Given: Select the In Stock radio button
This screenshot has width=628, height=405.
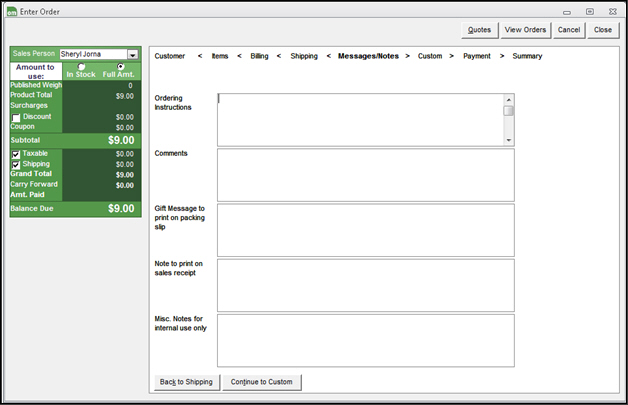Looking at the screenshot, I should [x=82, y=67].
